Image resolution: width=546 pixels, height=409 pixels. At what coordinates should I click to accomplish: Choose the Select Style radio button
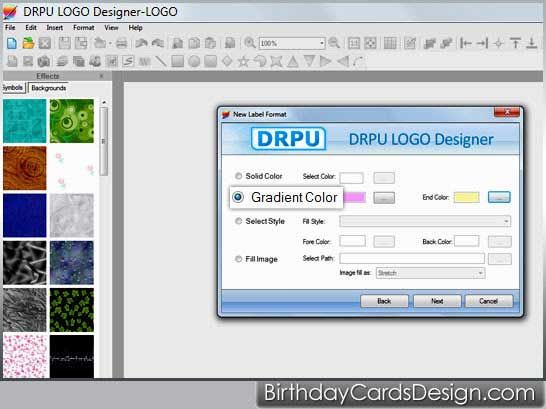239,221
